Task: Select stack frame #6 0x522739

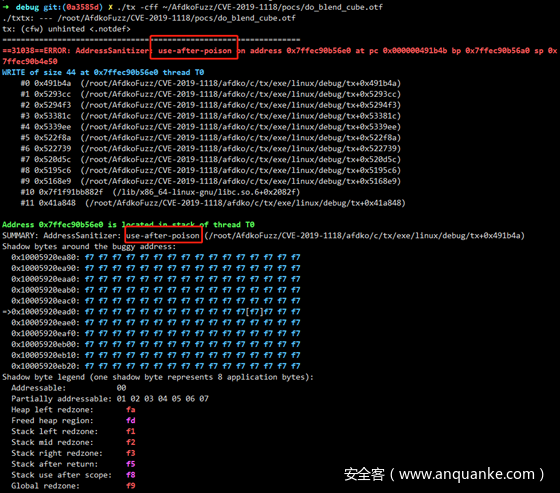Action: [x=211, y=149]
